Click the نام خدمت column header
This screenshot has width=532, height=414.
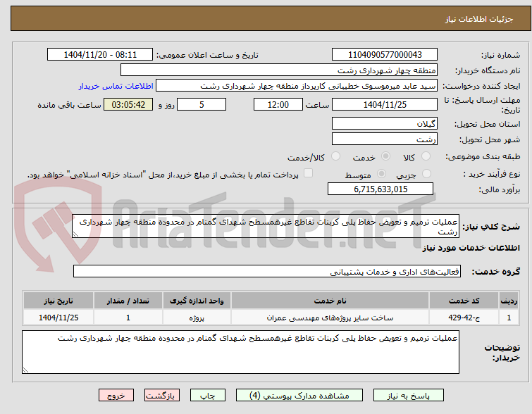pyautogui.click(x=330, y=301)
